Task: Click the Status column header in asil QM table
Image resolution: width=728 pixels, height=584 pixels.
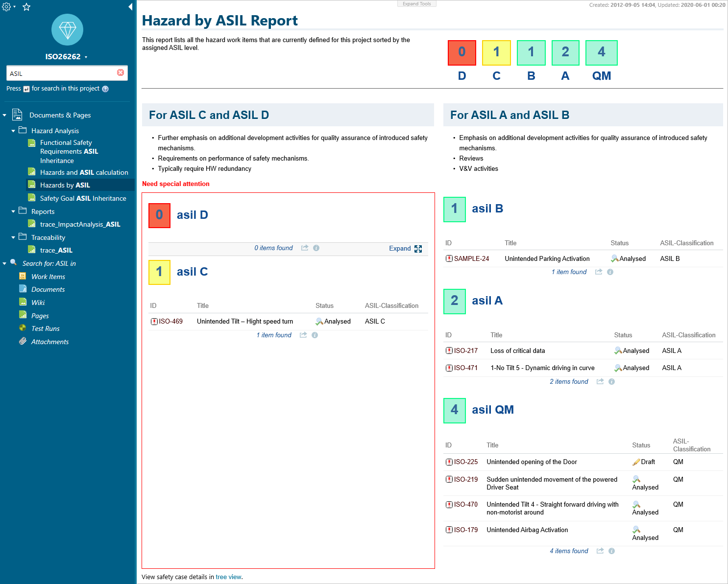Action: tap(641, 445)
